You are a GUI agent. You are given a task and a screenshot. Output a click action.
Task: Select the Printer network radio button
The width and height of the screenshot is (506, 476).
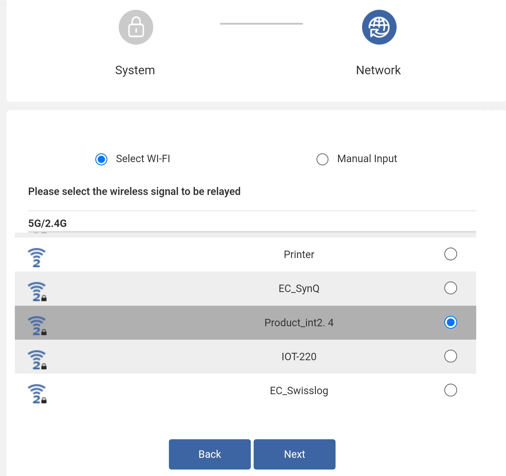[450, 254]
